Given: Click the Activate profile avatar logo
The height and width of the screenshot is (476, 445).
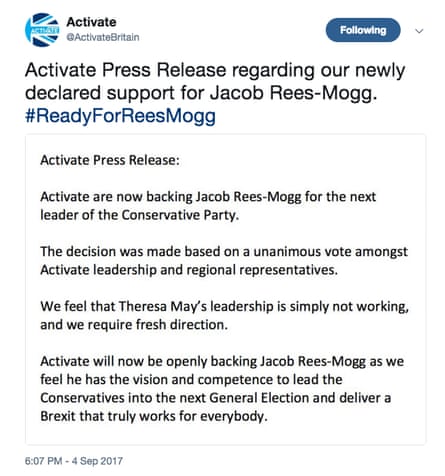Looking at the screenshot, I should [42, 30].
